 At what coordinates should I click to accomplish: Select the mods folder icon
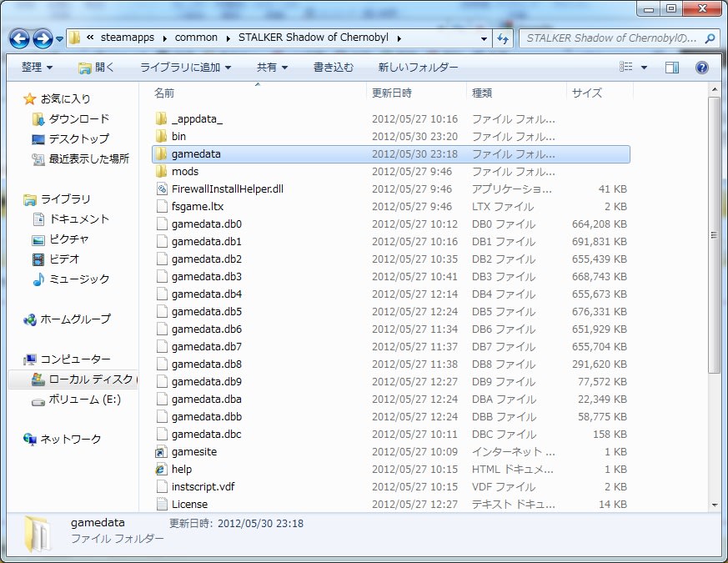click(x=161, y=172)
